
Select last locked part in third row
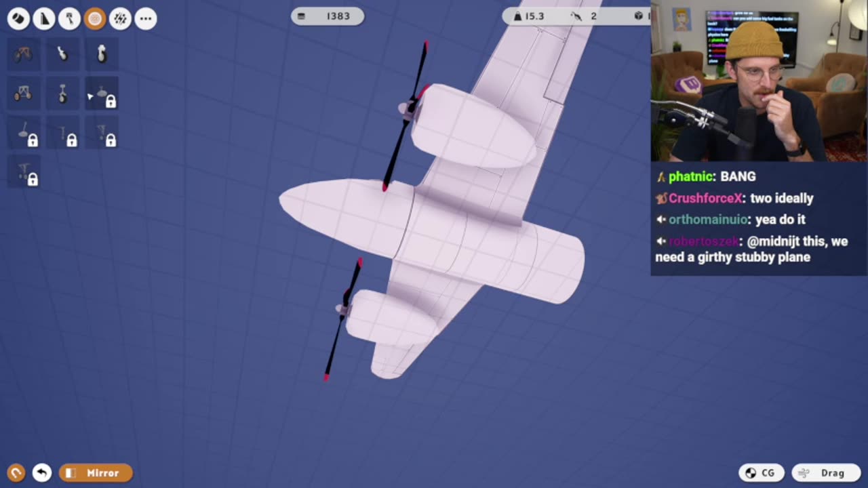[x=102, y=131]
